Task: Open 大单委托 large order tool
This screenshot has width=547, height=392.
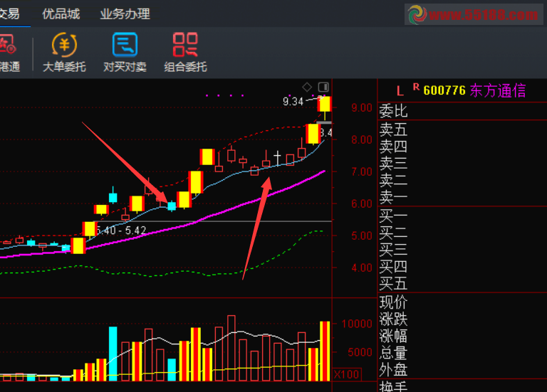Action: click(64, 52)
